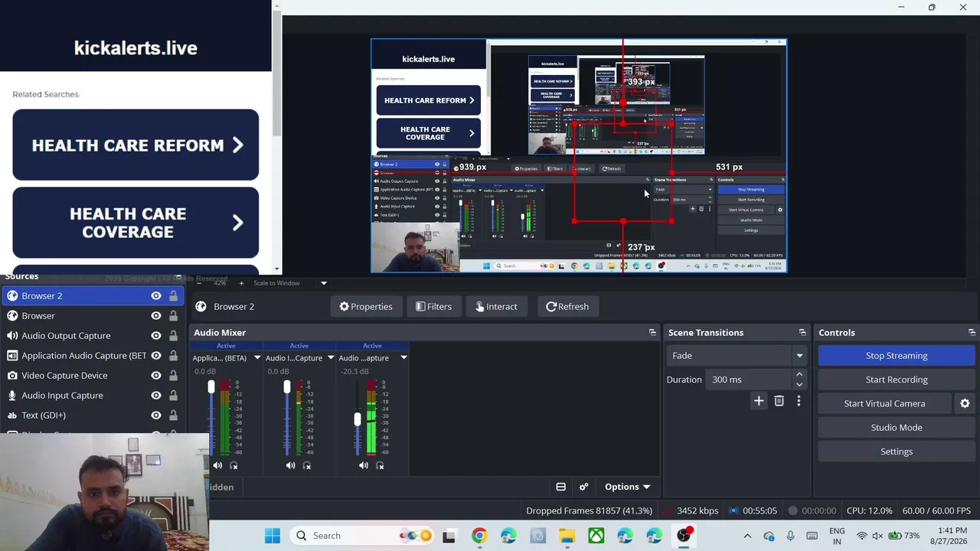Screen dimensions: 980x551
Task: Lock the Browser 2 source
Action: click(173, 295)
